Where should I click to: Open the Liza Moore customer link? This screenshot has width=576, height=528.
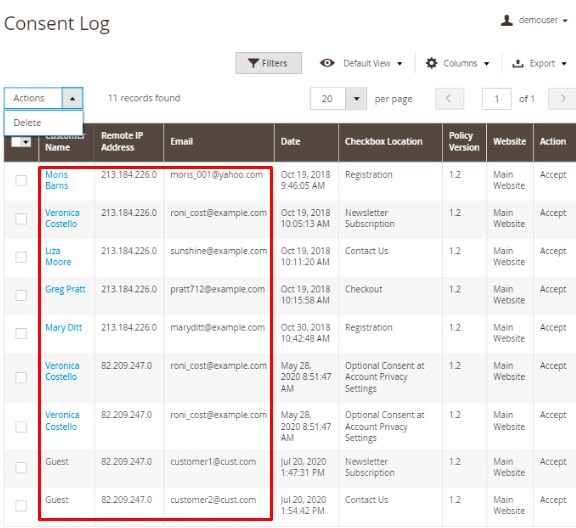tap(58, 256)
